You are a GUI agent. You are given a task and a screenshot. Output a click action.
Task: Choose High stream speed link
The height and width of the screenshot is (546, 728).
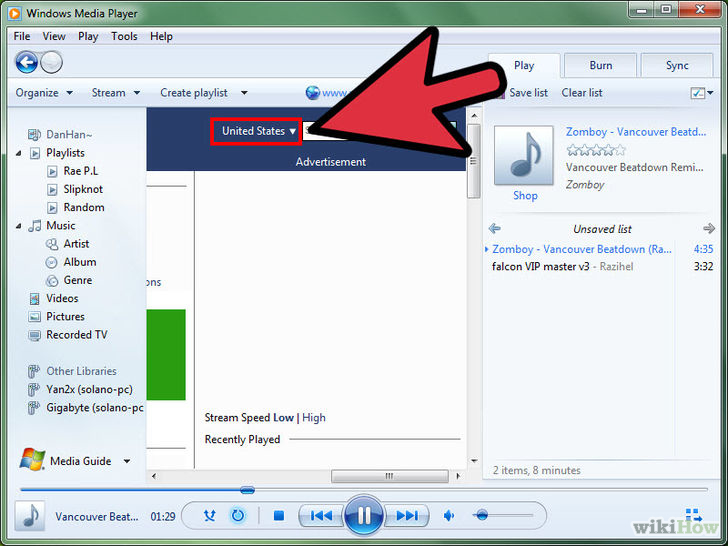[x=314, y=418]
